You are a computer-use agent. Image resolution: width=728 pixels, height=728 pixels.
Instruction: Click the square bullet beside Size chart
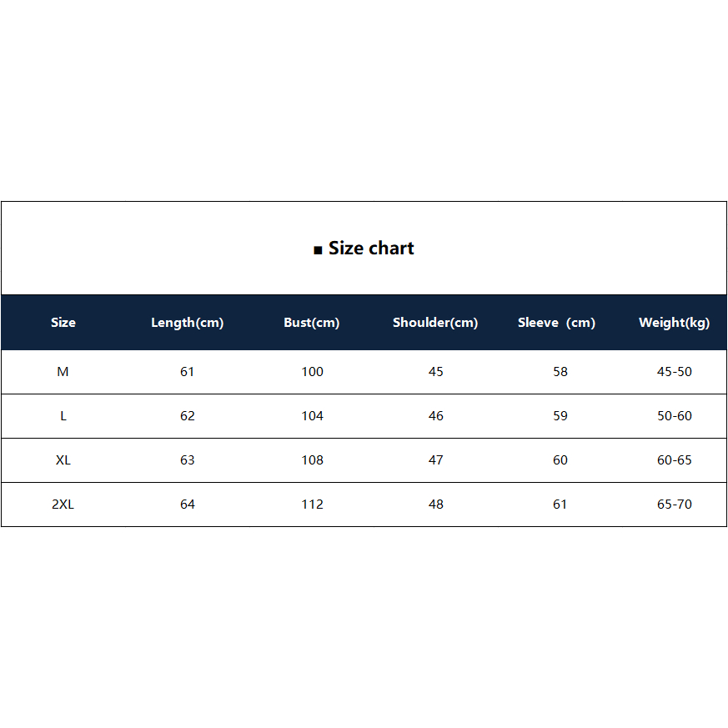(318, 250)
